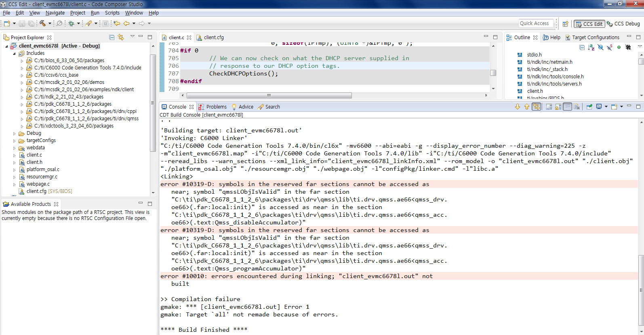Click the Save All icon in toolbar

(x=31, y=23)
